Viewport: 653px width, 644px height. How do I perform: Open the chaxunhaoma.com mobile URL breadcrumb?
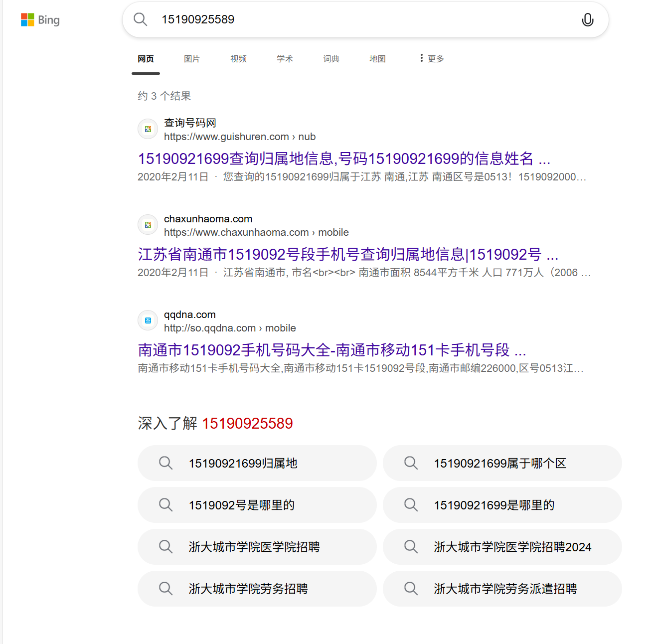coord(256,232)
